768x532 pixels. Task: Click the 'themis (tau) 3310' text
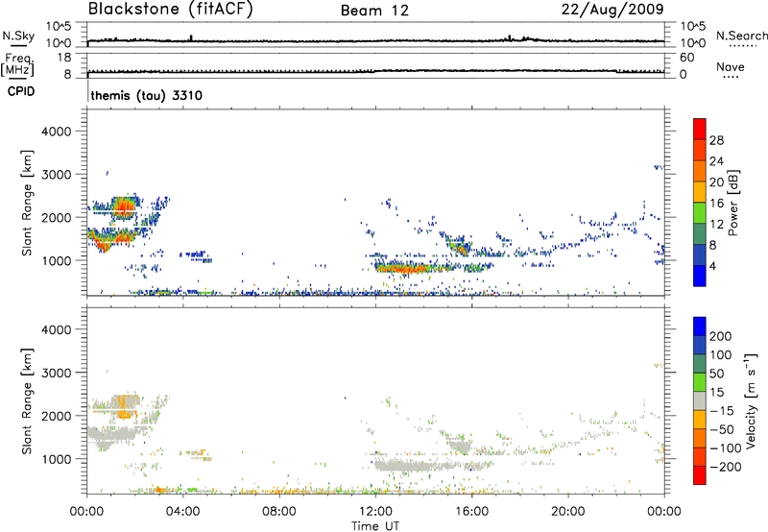147,95
